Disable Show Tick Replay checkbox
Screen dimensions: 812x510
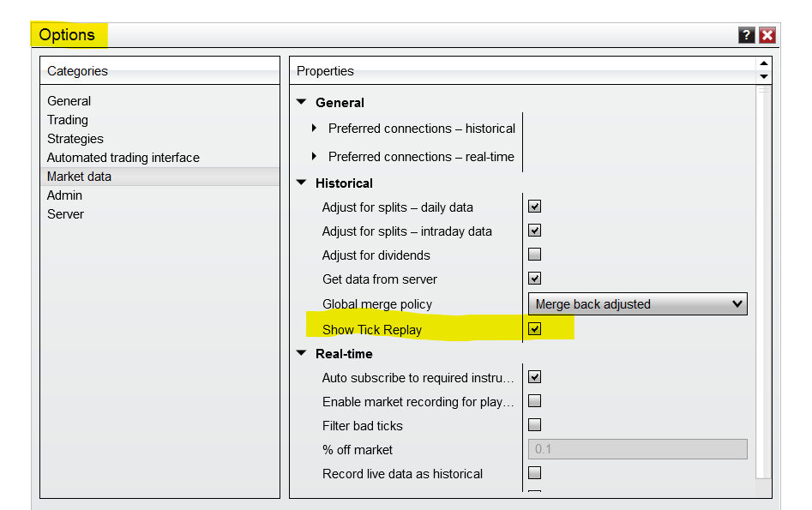point(534,329)
